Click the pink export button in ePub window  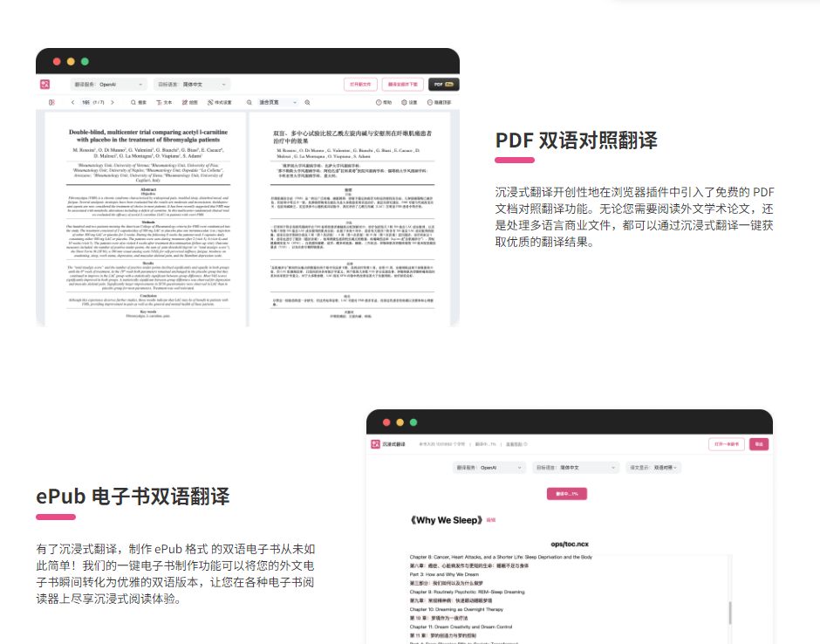(x=759, y=444)
